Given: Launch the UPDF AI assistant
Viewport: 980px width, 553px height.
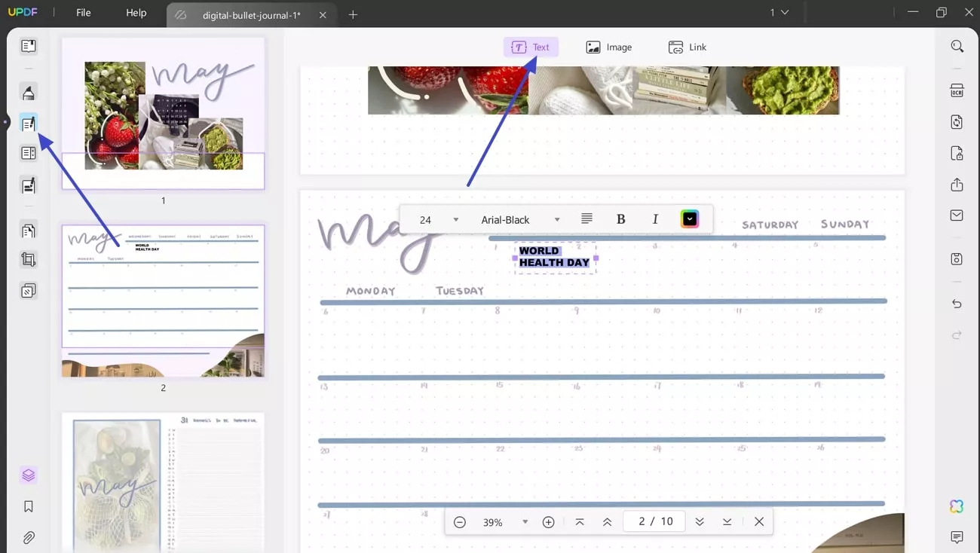Looking at the screenshot, I should [x=956, y=507].
